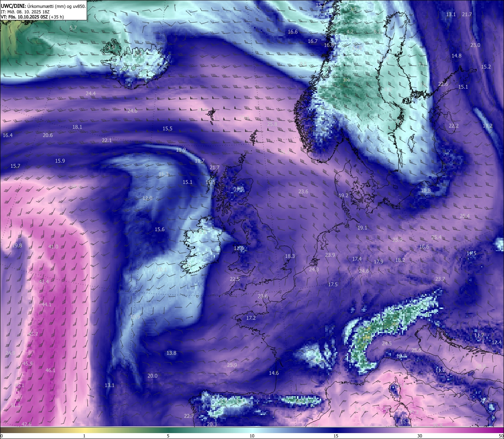This screenshot has width=504, height=439.
Task: Click the value label 20.0
Action: coord(152,376)
